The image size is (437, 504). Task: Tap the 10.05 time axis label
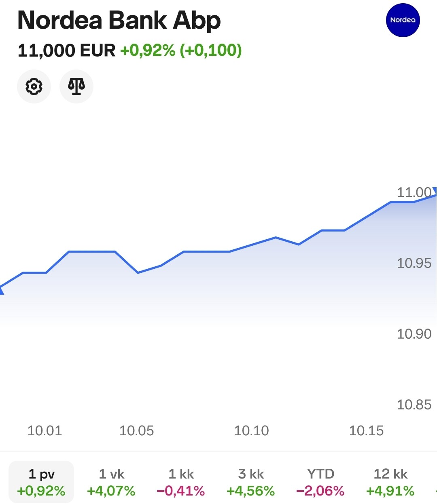136,431
